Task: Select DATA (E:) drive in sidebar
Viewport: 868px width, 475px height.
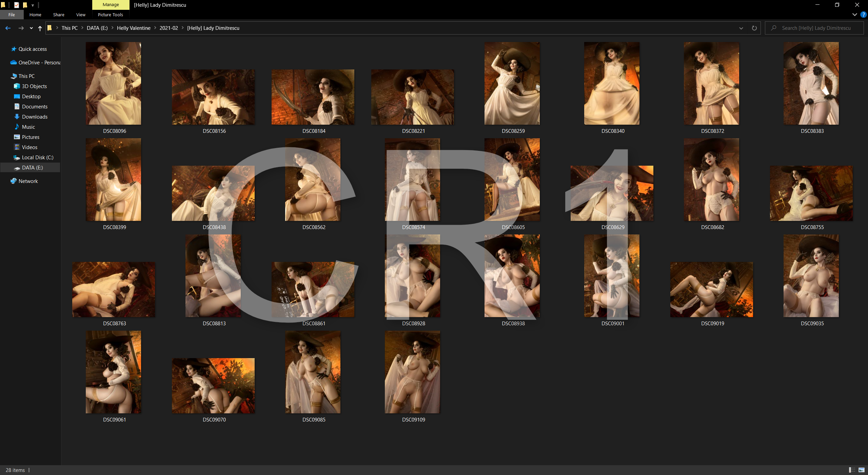Action: 32,168
